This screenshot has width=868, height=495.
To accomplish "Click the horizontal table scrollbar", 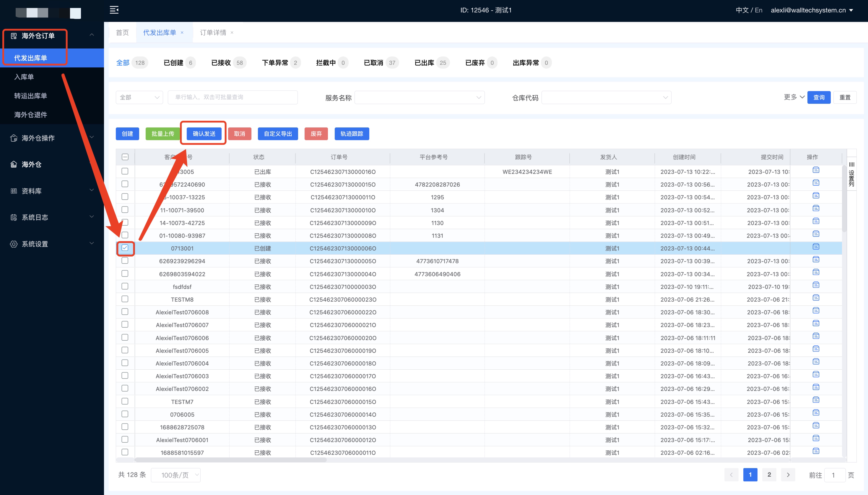I will [231, 460].
